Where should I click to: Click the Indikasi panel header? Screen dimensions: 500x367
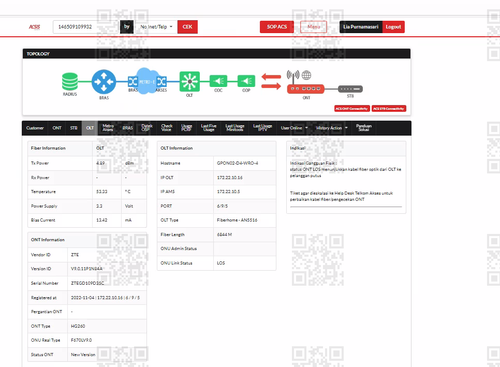(x=346, y=148)
